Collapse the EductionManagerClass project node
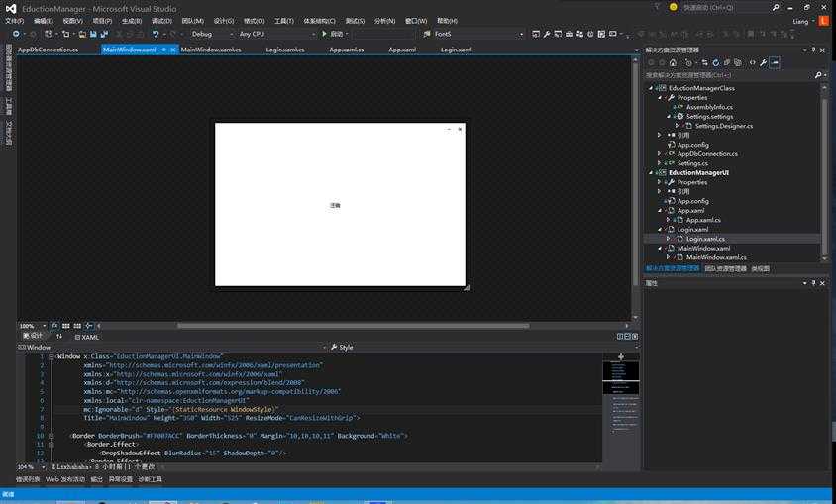836x504 pixels. pos(651,88)
